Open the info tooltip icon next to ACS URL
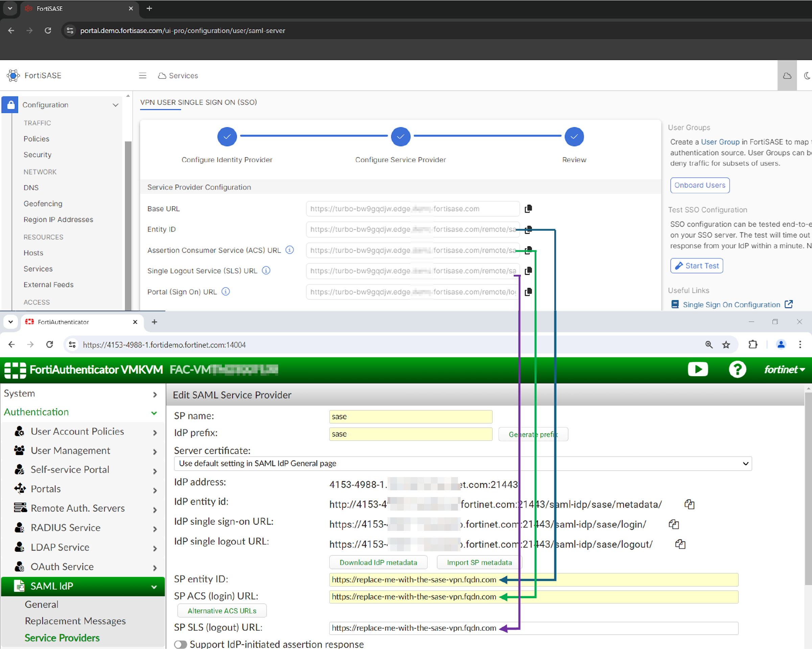The image size is (812, 649). (x=289, y=250)
